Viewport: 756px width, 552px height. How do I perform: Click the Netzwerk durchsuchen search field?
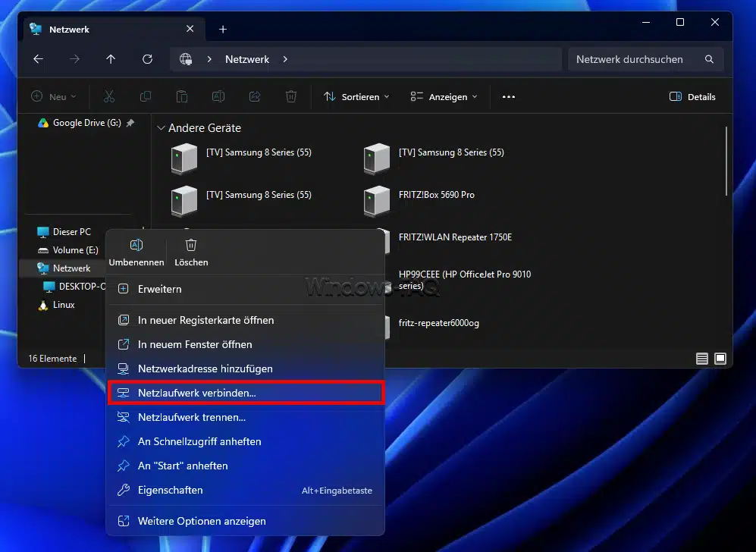[645, 59]
